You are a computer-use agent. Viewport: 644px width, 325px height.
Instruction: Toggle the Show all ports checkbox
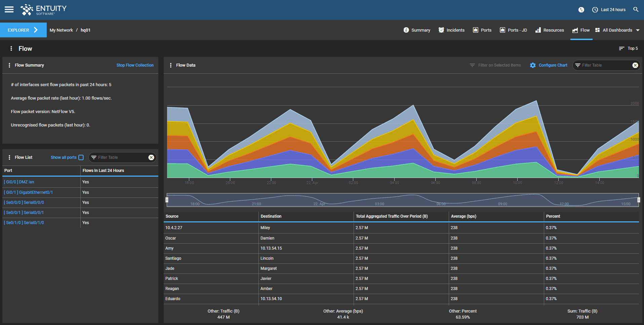81,157
